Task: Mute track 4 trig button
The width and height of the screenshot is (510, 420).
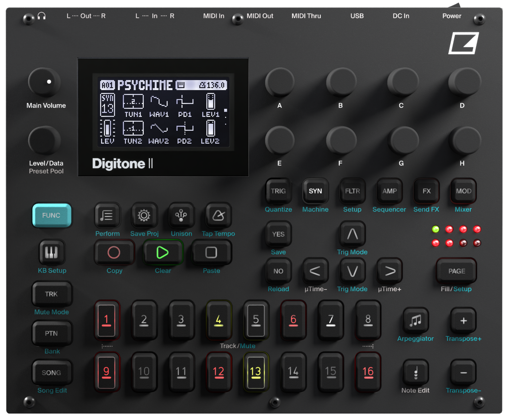Action: [218, 321]
